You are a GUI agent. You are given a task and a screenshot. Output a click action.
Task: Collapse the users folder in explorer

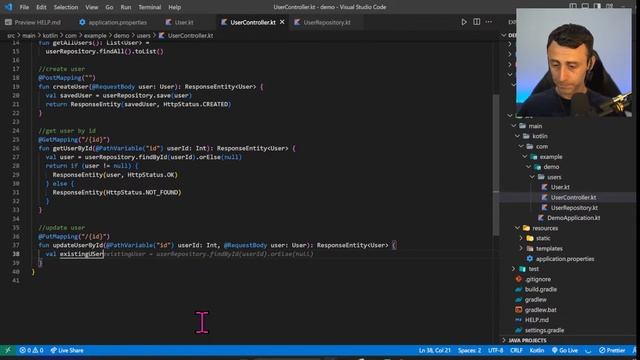click(532, 177)
